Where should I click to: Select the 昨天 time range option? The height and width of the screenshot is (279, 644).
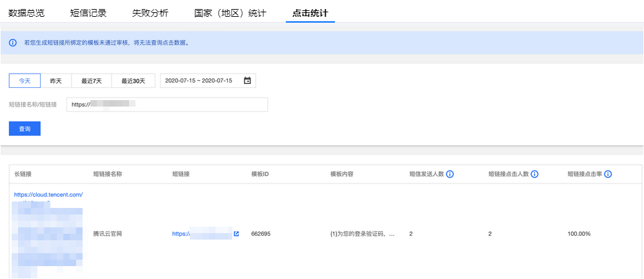click(56, 81)
